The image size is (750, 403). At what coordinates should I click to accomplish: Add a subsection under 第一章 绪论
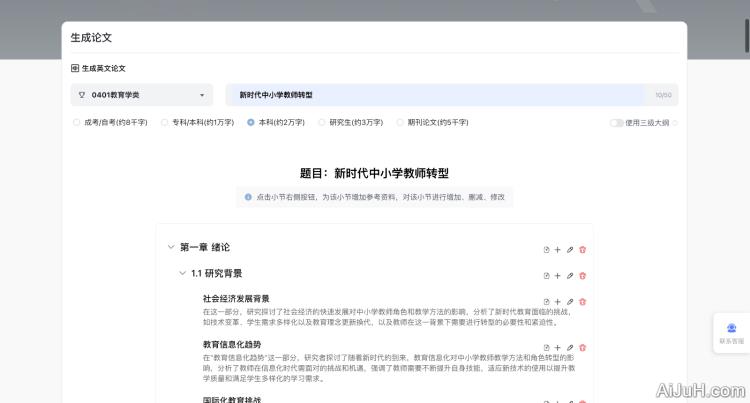(x=557, y=250)
